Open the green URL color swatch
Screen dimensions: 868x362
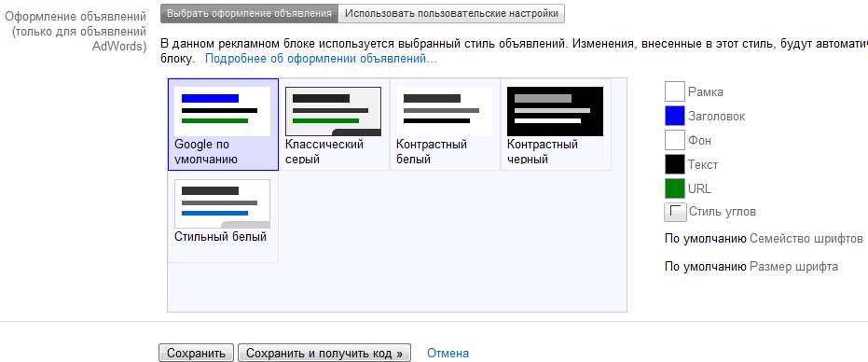coord(675,188)
